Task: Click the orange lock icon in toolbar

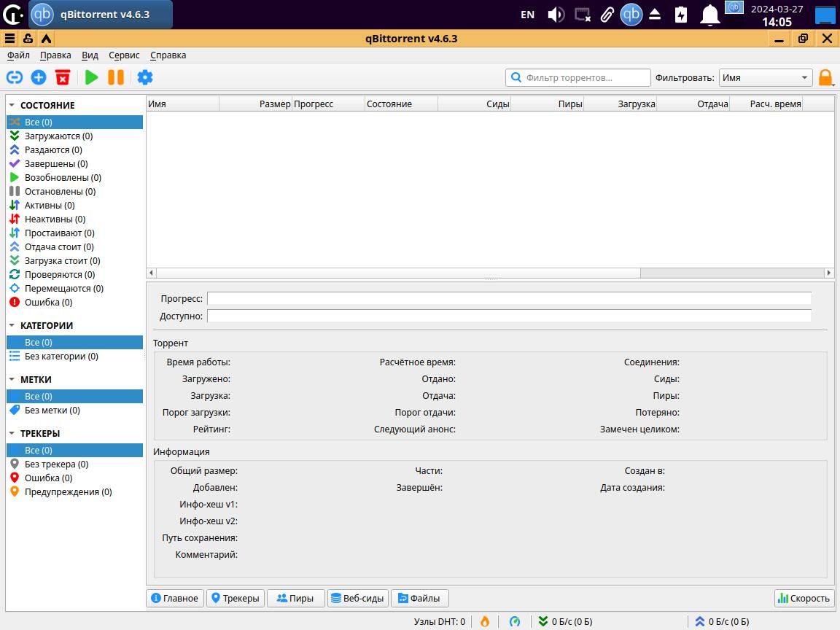Action: [825, 77]
